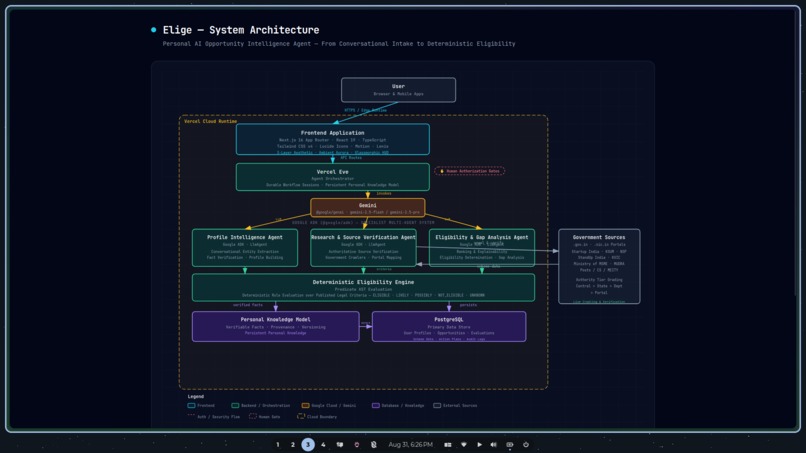Select the Vercel Eve orchestrator node
Screen dimensions: 806x453
coord(333,177)
